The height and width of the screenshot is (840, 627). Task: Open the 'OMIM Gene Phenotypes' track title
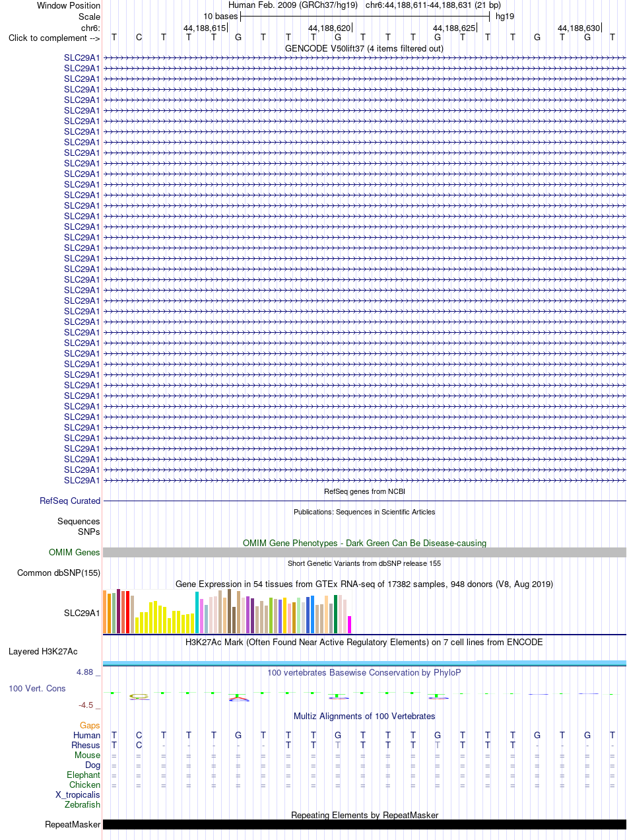[x=364, y=543]
